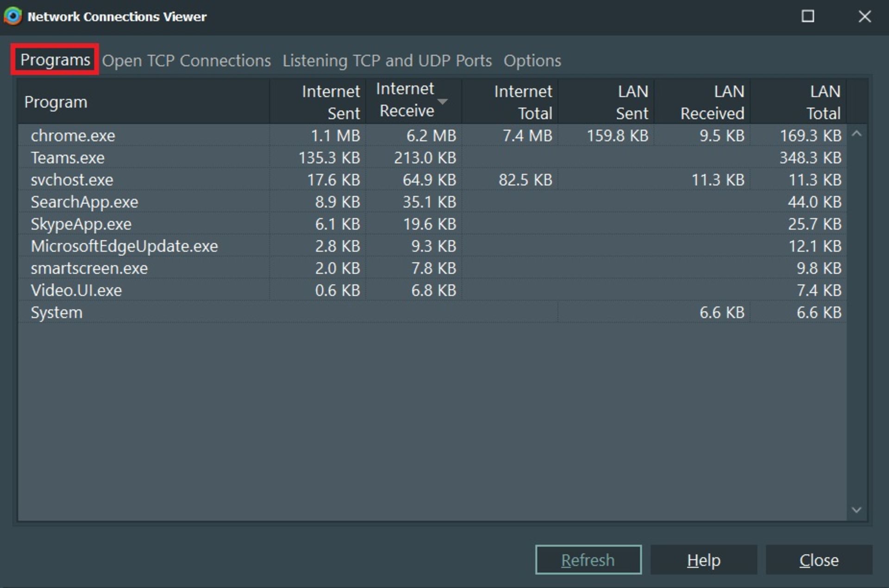
Task: Click chrome.exe Internet Total 7.4 MB
Action: (x=527, y=136)
